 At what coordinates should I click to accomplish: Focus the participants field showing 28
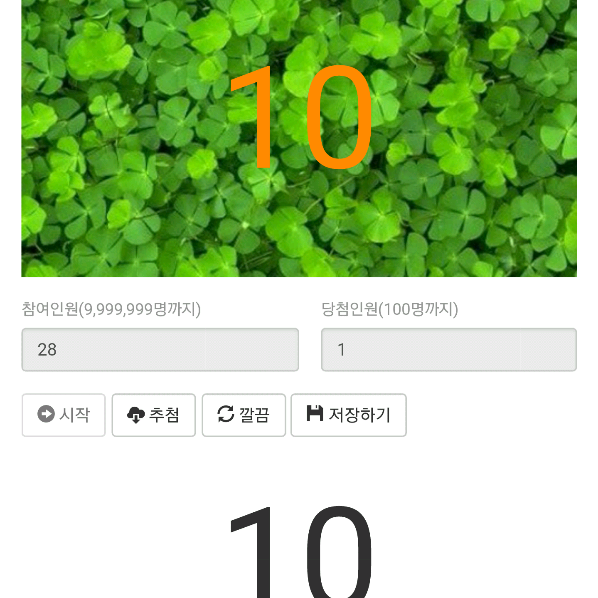pyautogui.click(x=160, y=349)
